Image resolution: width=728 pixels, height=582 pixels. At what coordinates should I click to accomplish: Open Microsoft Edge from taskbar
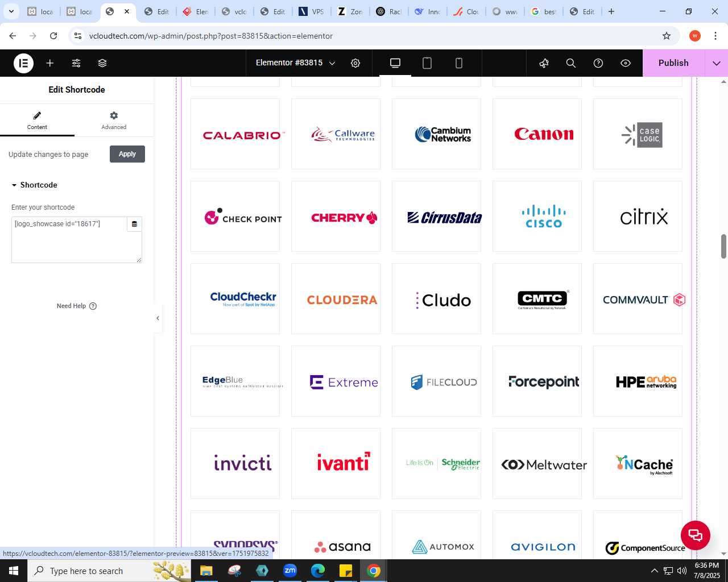pos(318,571)
